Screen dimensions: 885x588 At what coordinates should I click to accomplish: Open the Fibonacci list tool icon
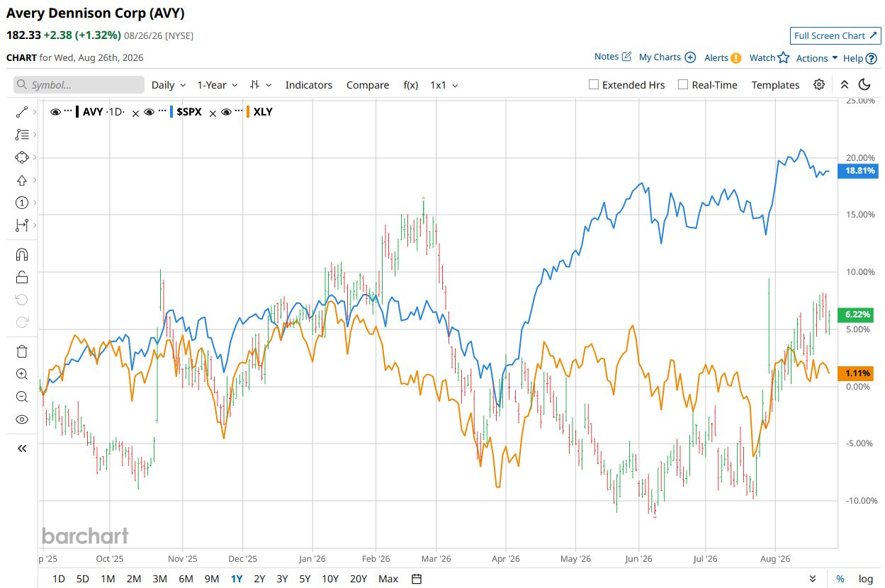click(x=21, y=135)
